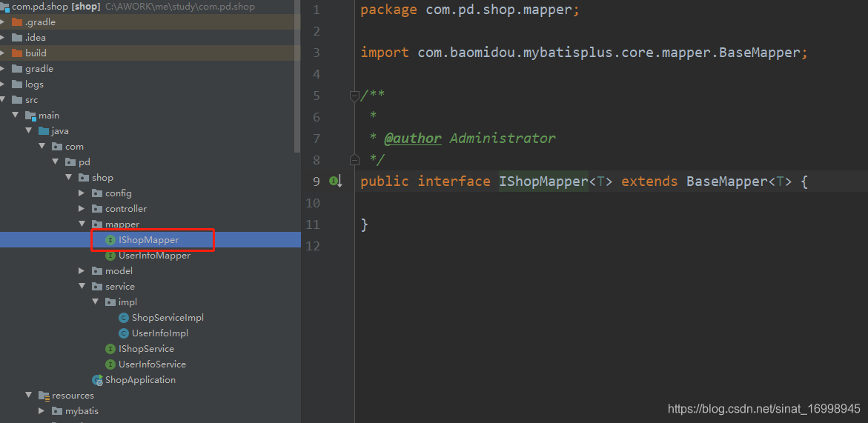The image size is (868, 423).
Task: Open UserInfoMapper in project tree
Action: pyautogui.click(x=154, y=256)
